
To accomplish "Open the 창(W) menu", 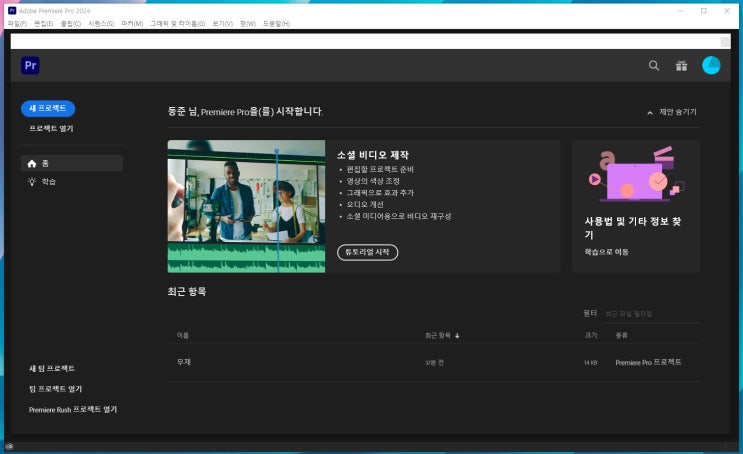I will pos(248,24).
